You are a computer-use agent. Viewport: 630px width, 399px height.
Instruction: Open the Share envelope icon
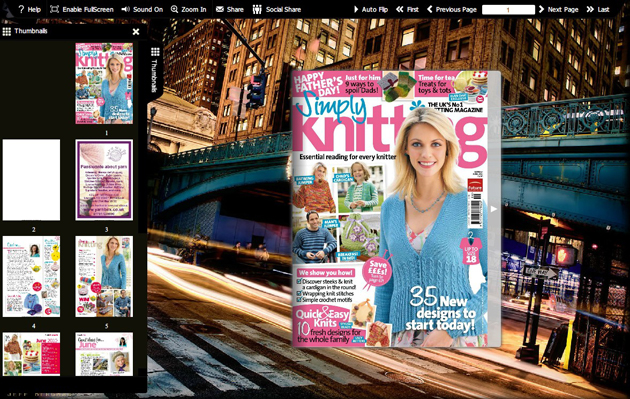[219, 9]
